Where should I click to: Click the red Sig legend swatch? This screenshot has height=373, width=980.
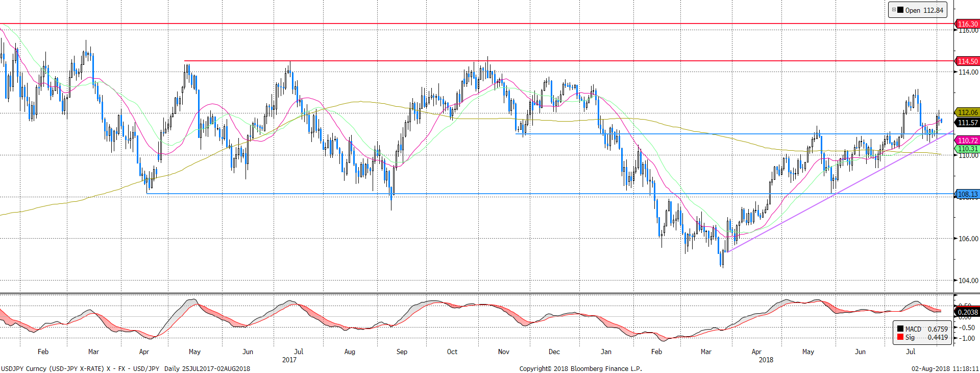click(900, 337)
